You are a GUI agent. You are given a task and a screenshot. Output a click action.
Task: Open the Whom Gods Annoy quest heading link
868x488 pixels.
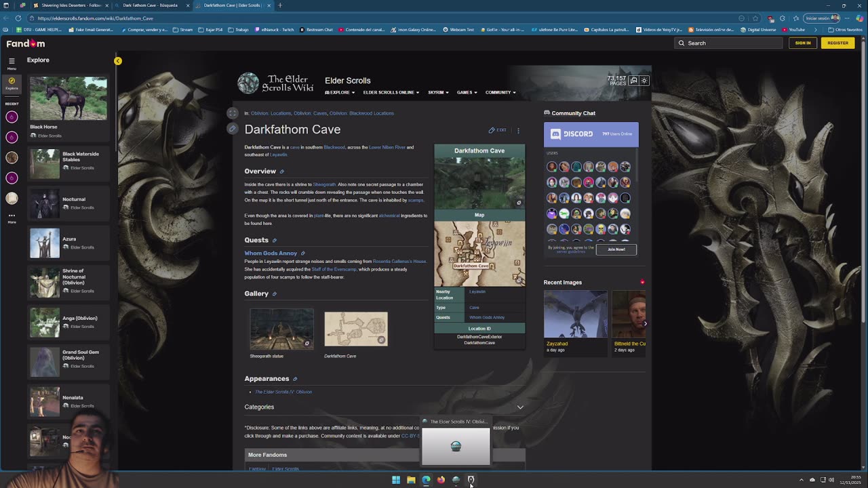(x=271, y=253)
